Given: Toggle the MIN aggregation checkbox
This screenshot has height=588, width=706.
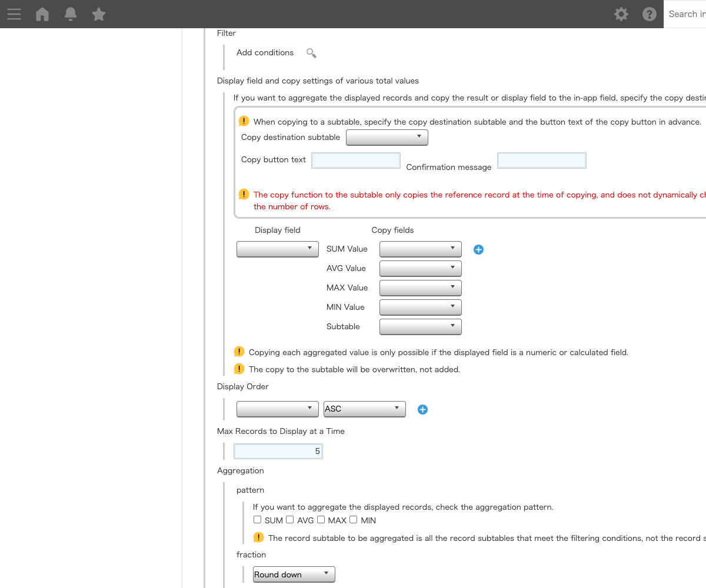Looking at the screenshot, I should (x=354, y=520).
